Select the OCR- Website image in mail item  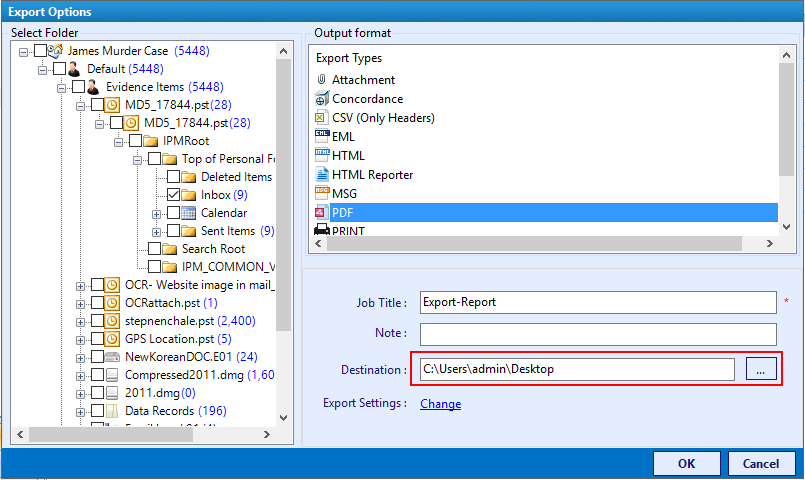[200, 285]
